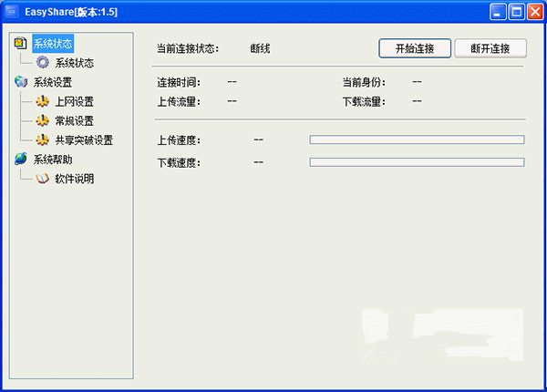Select the 系统设置 tree node
547x392 pixels.
click(53, 82)
